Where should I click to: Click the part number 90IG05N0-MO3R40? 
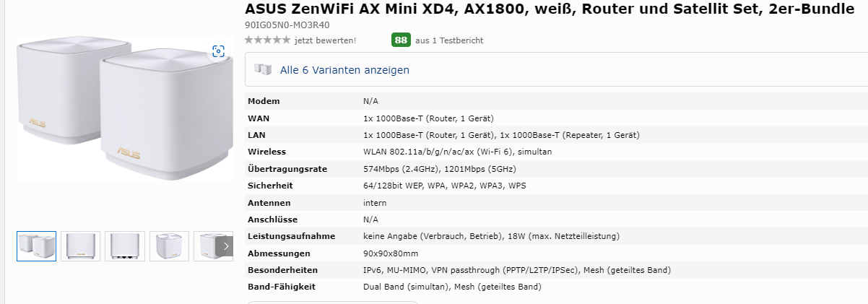tap(287, 25)
